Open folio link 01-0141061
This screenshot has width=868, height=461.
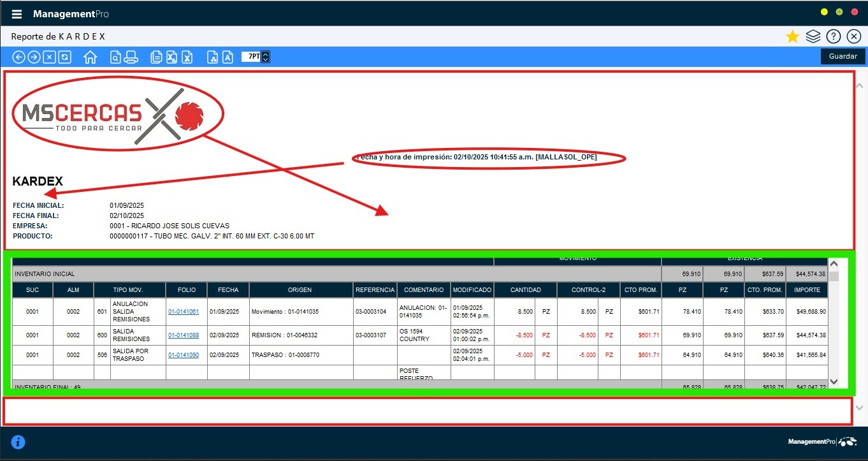pyautogui.click(x=184, y=312)
